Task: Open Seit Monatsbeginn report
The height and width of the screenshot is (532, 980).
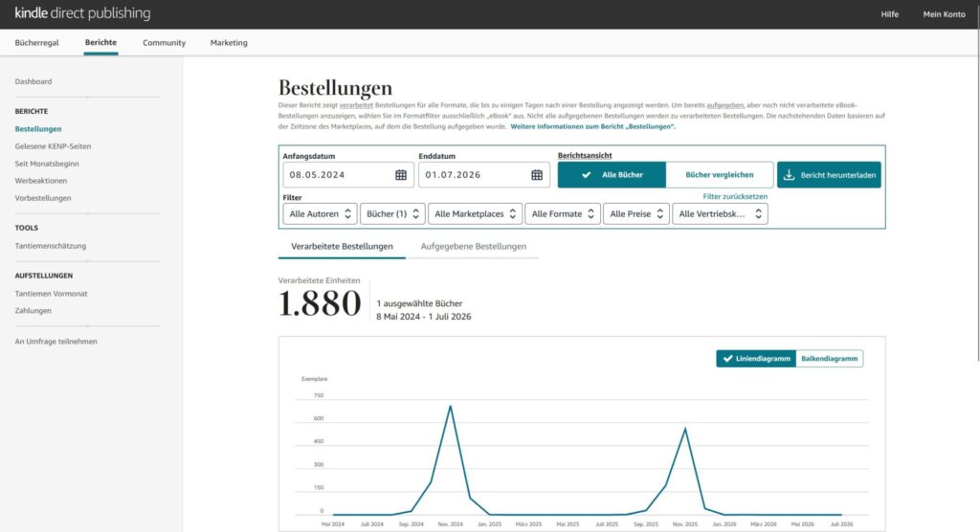Action: pos(47,164)
